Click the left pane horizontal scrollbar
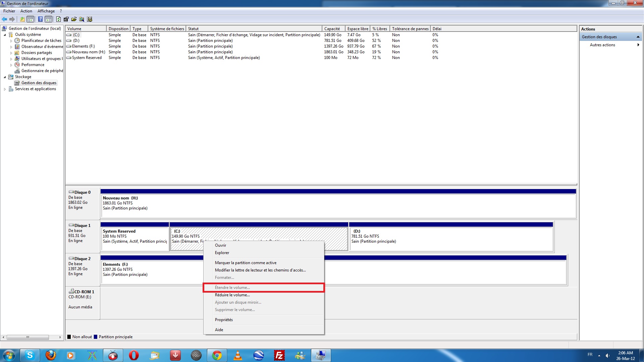This screenshot has width=644, height=362. (28, 337)
